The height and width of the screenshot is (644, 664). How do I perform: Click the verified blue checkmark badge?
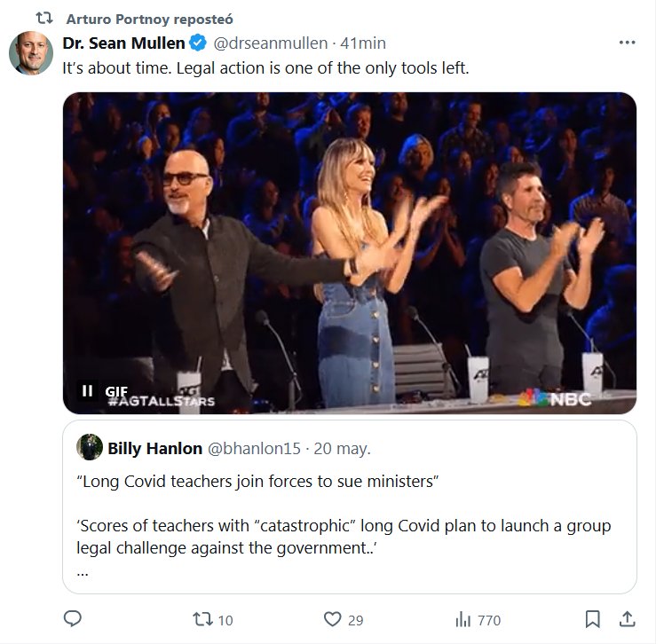[x=201, y=43]
